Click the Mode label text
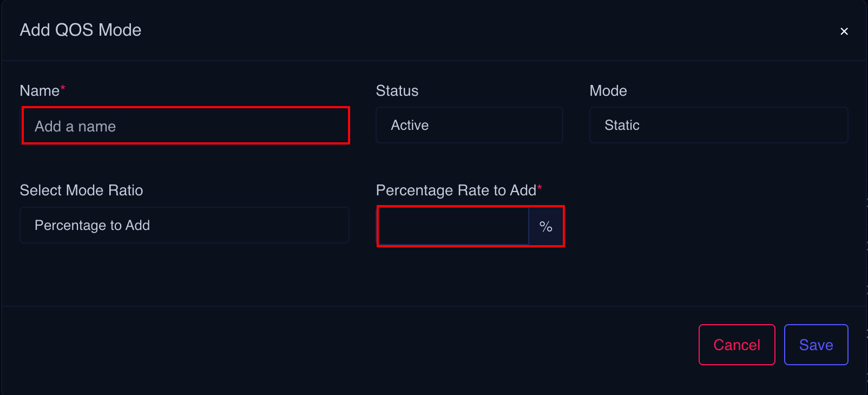The height and width of the screenshot is (395, 868). click(x=608, y=91)
